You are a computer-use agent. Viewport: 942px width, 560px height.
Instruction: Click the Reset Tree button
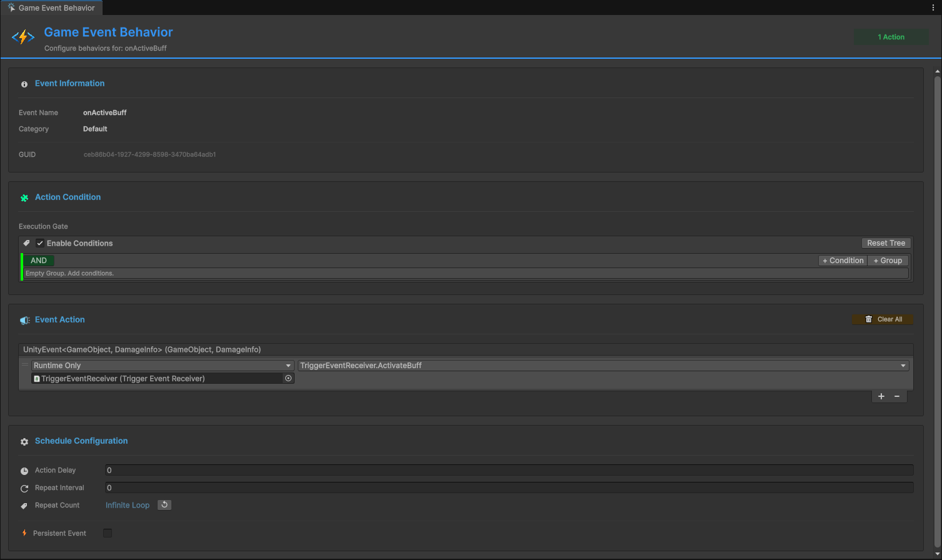tap(886, 242)
